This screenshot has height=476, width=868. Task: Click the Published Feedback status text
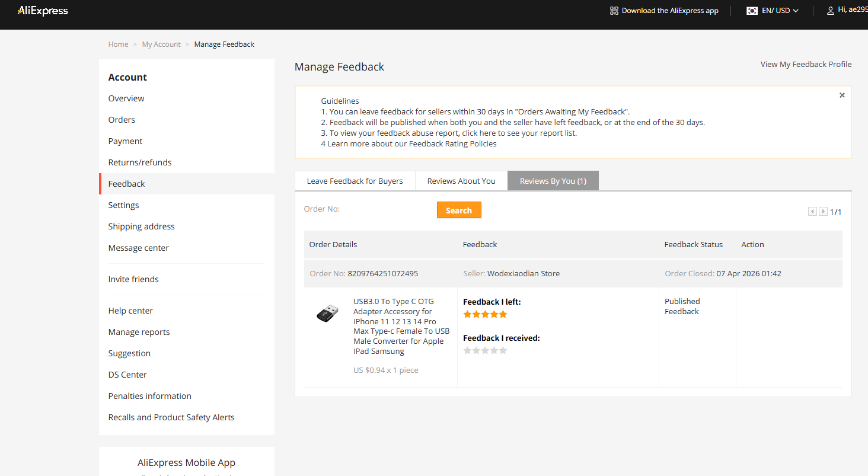[682, 306]
